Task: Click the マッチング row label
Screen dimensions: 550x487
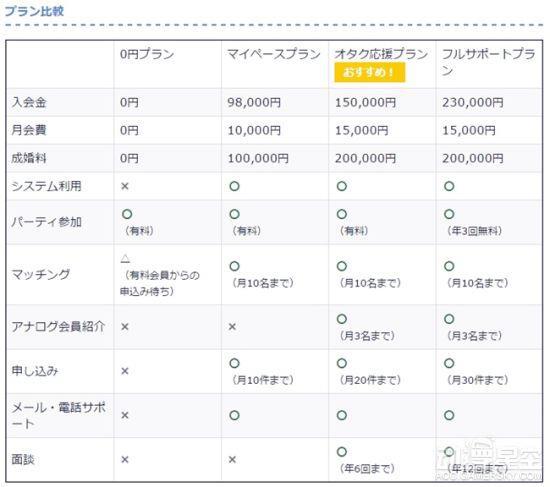Action: pos(41,274)
